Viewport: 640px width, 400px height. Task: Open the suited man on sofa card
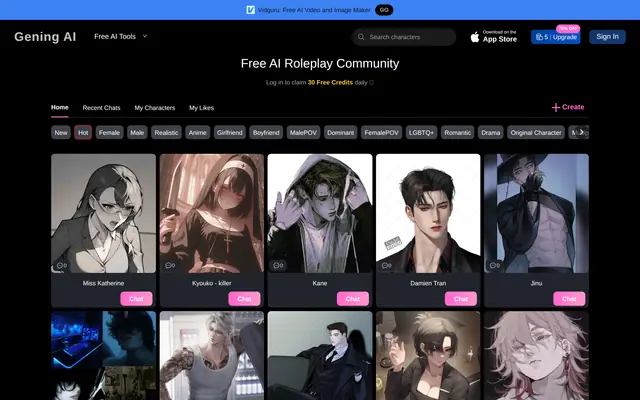(320, 356)
